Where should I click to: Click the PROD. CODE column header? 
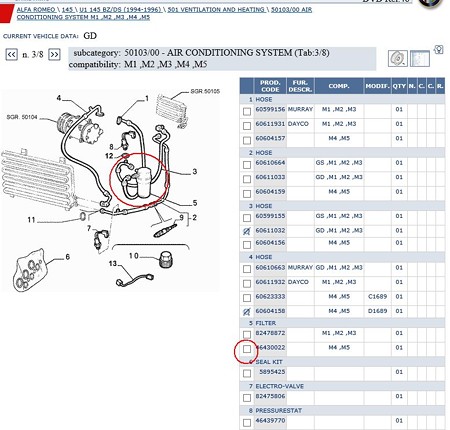tap(270, 86)
